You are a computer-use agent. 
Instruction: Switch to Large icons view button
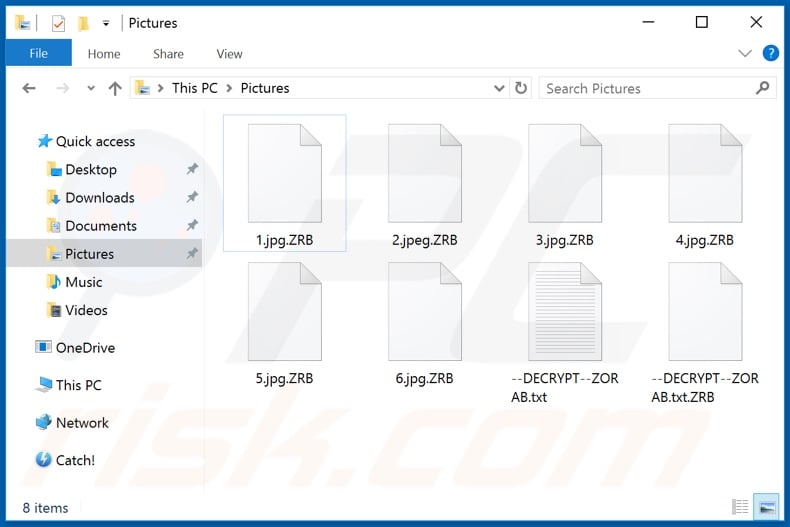pos(766,506)
